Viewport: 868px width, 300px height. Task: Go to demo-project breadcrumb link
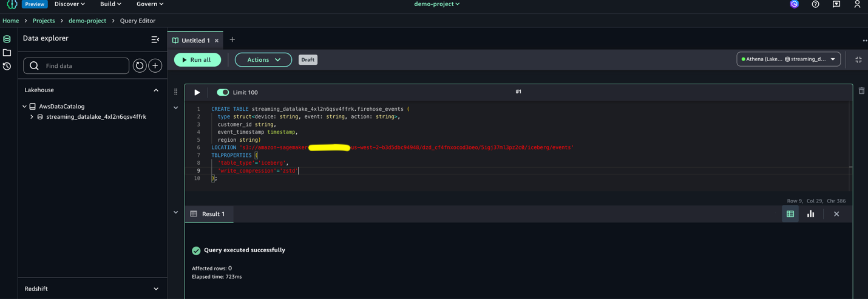pyautogui.click(x=87, y=21)
